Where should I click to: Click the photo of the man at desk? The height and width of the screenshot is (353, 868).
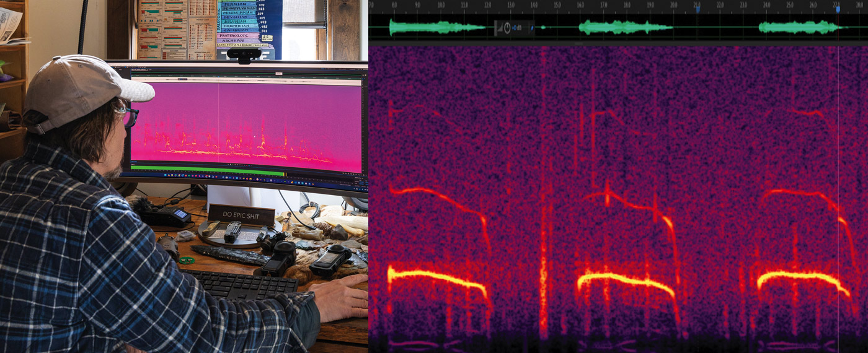(x=184, y=176)
